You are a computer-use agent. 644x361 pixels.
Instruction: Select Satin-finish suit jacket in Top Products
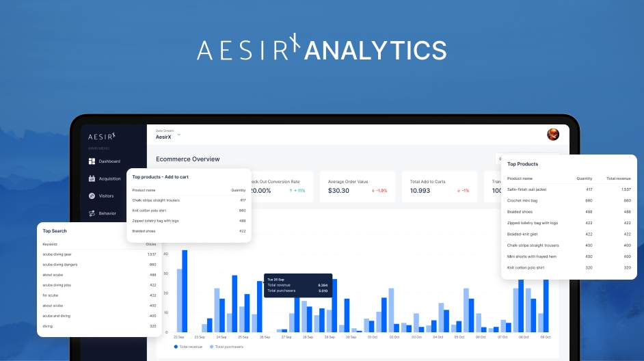[x=569, y=189]
